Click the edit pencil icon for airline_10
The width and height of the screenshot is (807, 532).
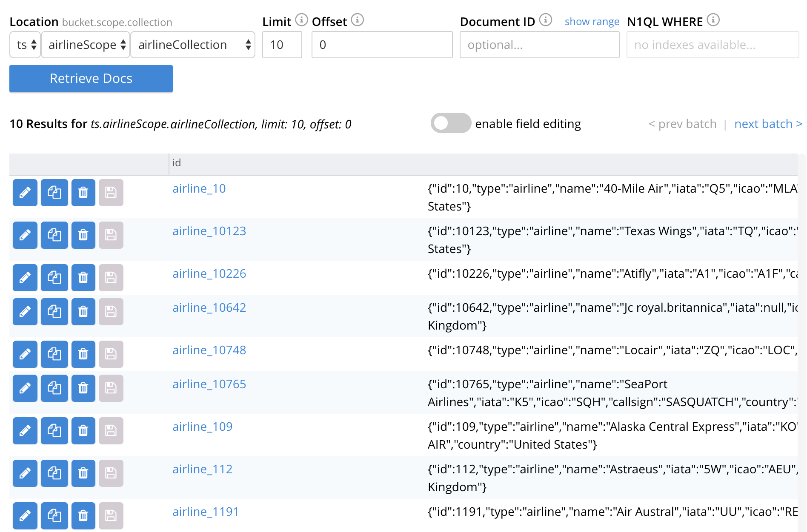tap(25, 193)
